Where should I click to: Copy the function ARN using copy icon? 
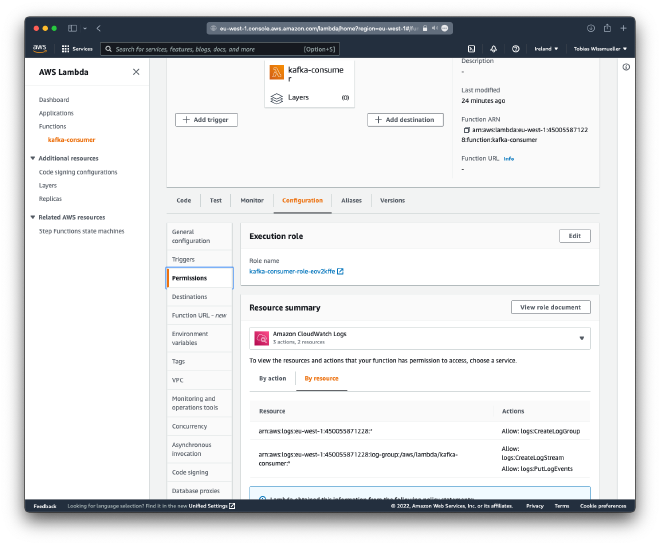click(466, 130)
